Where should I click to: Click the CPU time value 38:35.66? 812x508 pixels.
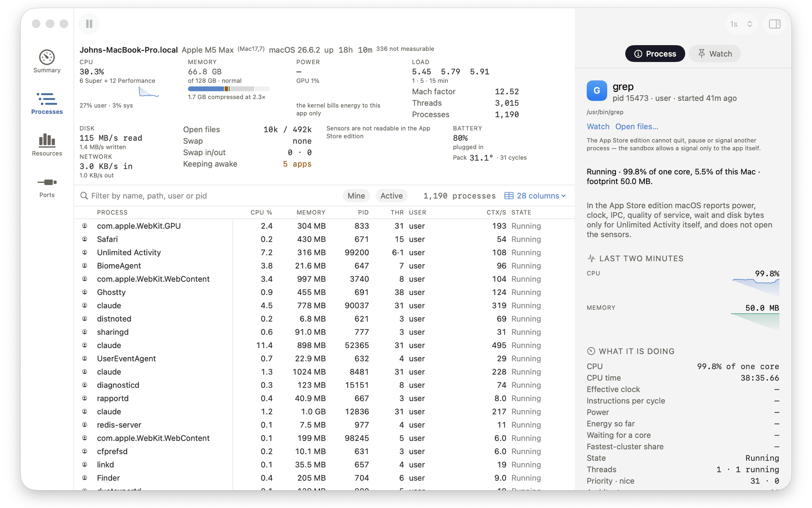pyautogui.click(x=760, y=378)
